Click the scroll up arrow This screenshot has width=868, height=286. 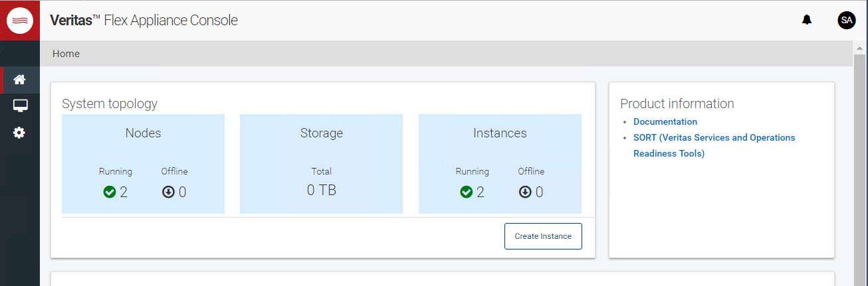[859, 48]
